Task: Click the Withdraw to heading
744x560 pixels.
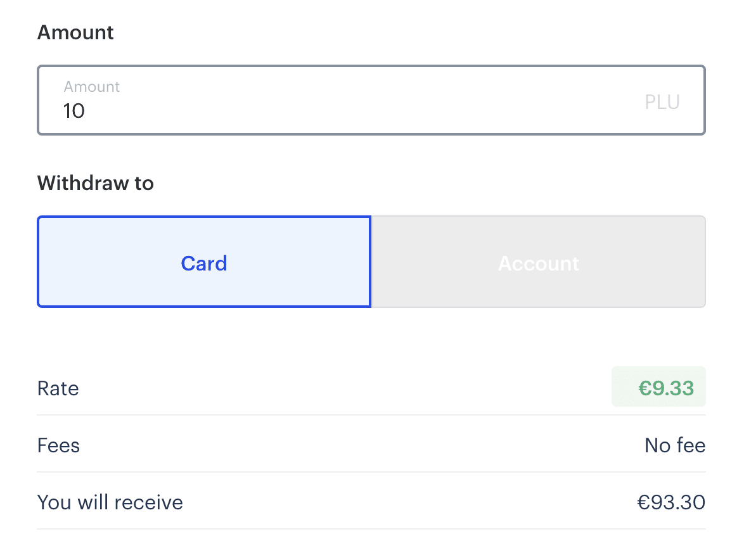Action: click(96, 183)
